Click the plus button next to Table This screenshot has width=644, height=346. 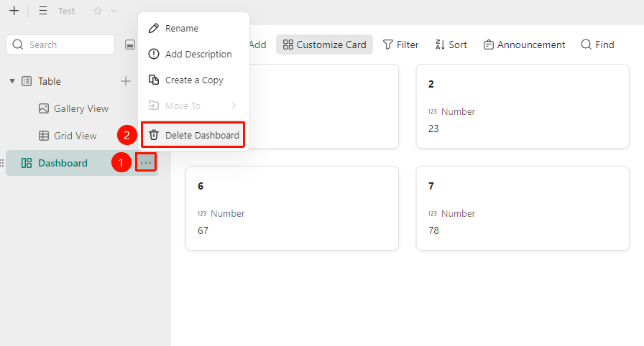pyautogui.click(x=126, y=81)
